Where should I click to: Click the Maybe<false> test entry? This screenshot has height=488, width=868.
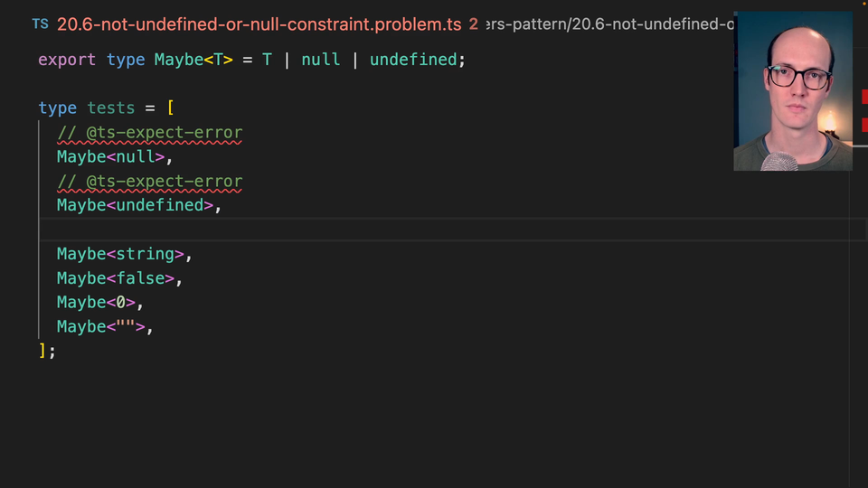tap(119, 278)
